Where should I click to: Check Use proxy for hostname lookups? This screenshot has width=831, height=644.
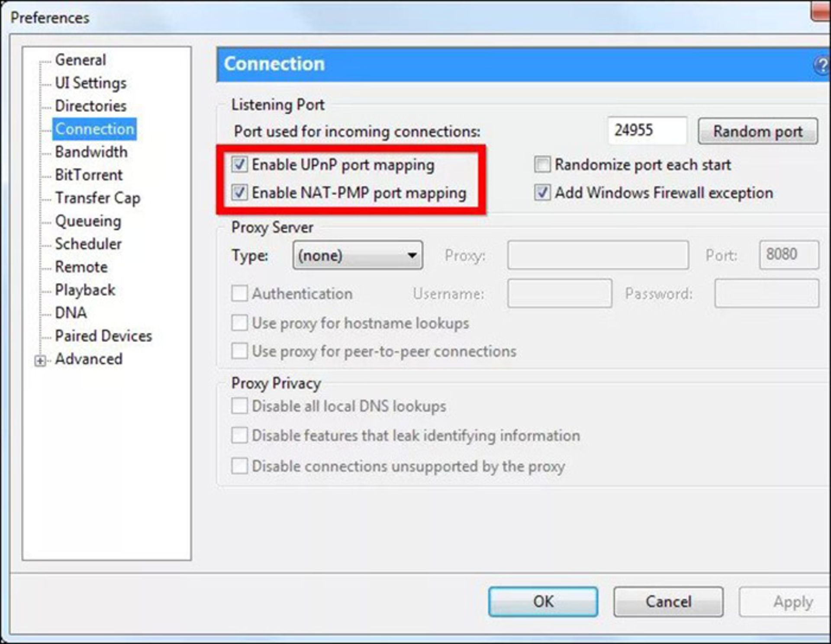pos(239,323)
